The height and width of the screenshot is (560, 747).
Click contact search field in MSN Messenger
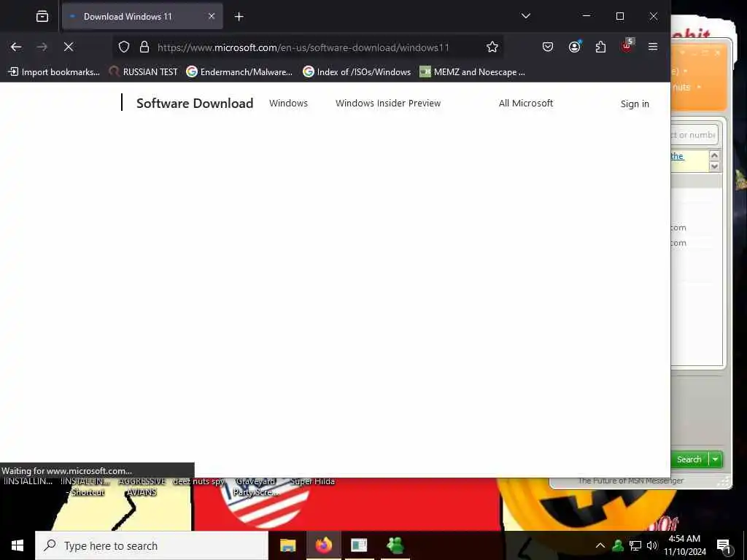(694, 135)
